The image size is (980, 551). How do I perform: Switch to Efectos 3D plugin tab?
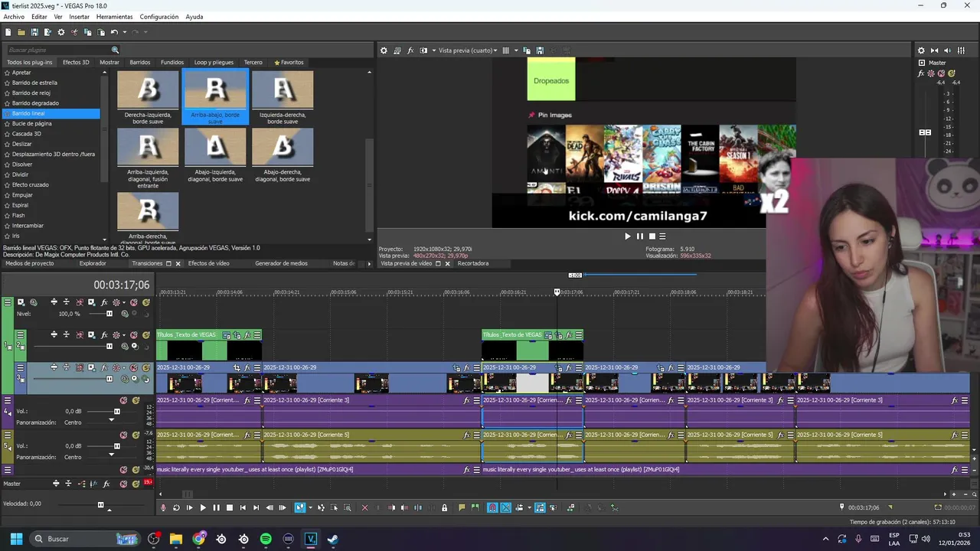[76, 62]
